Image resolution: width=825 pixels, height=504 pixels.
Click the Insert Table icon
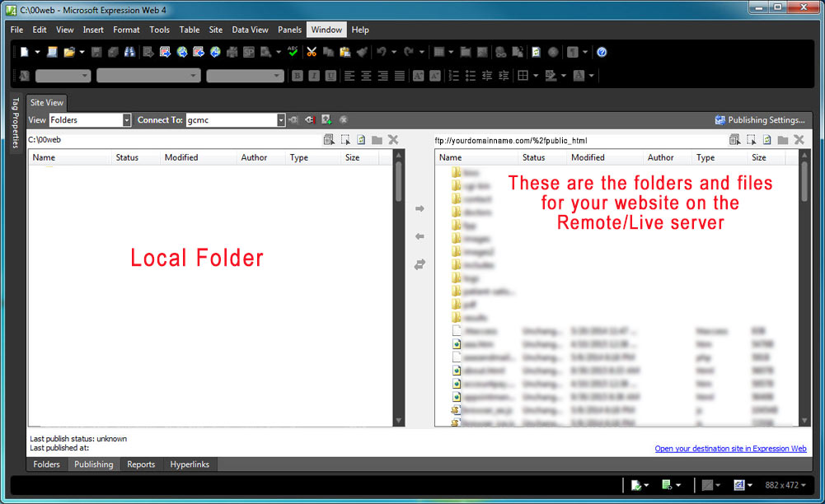click(438, 52)
